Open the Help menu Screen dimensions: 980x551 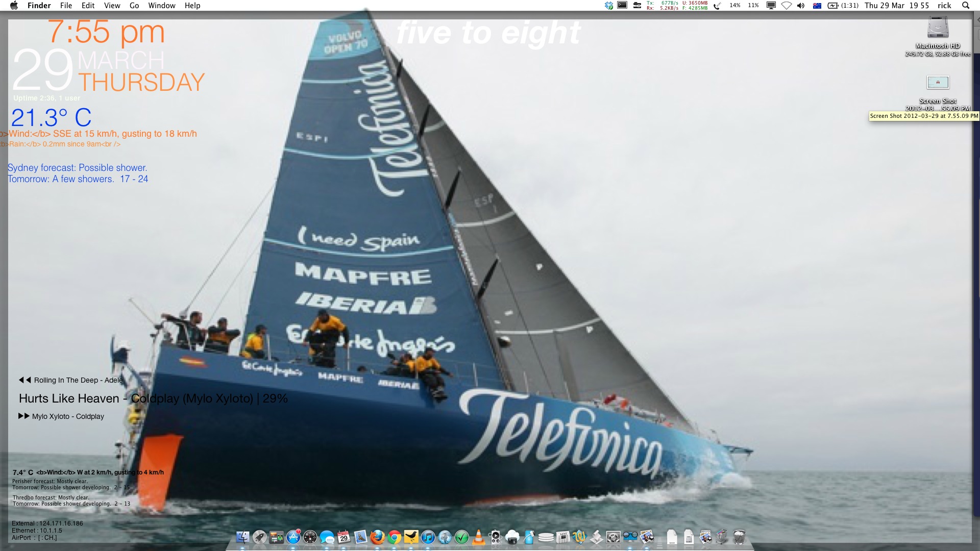click(x=192, y=5)
